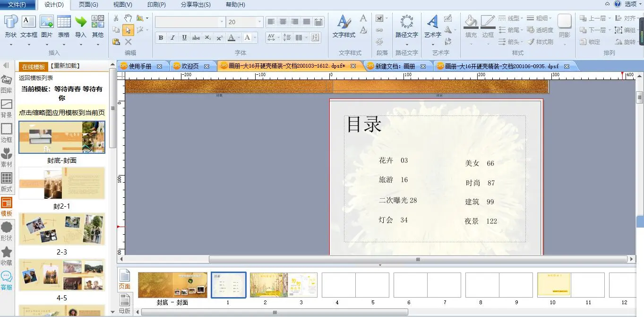
Task: Expand the 线型 line style dropdown
Action: [x=522, y=18]
